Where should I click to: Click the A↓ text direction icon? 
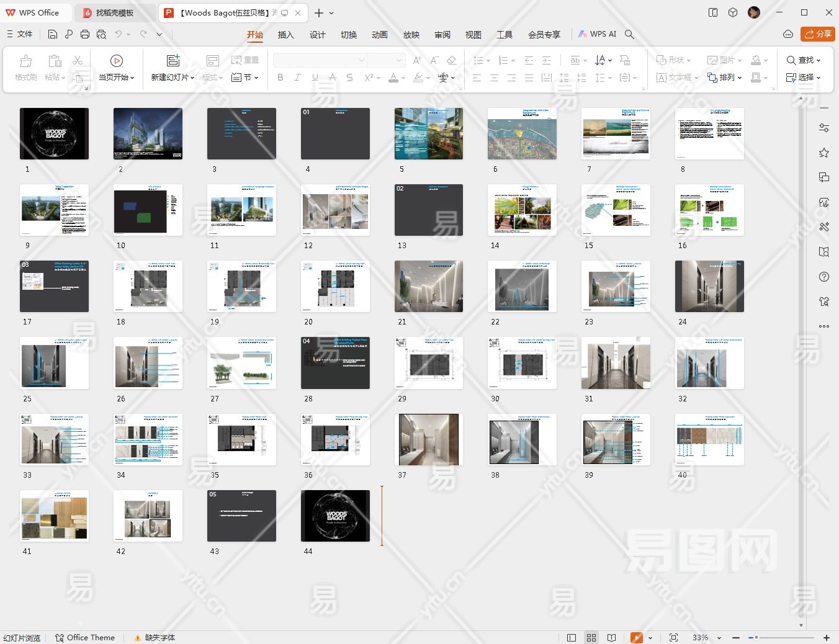[600, 60]
